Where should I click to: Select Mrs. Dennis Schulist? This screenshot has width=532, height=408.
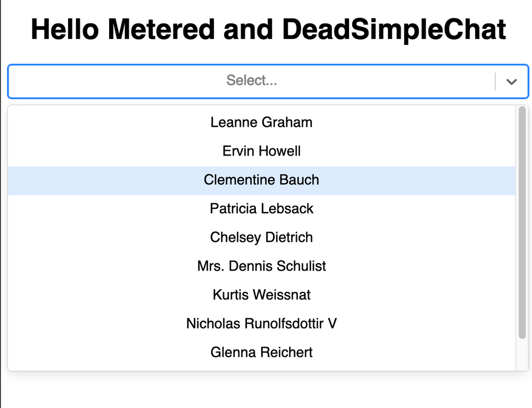[261, 266]
